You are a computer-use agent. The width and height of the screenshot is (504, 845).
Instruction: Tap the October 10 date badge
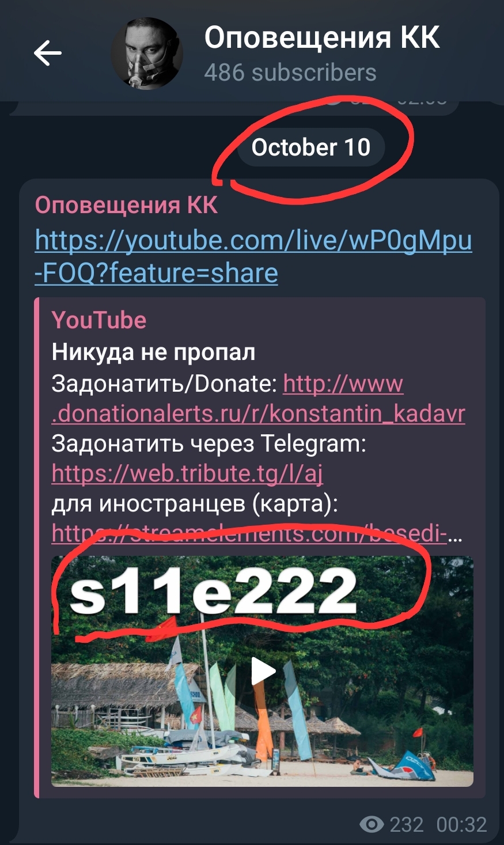coord(311,147)
